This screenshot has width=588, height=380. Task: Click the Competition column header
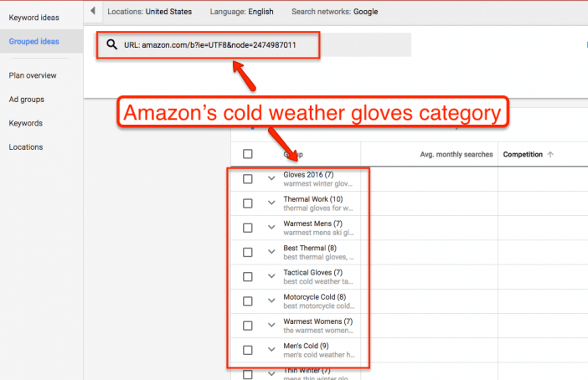pos(523,154)
